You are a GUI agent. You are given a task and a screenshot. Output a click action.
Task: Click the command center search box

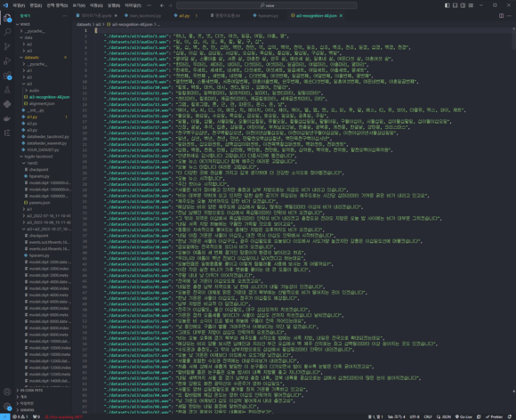(267, 5)
